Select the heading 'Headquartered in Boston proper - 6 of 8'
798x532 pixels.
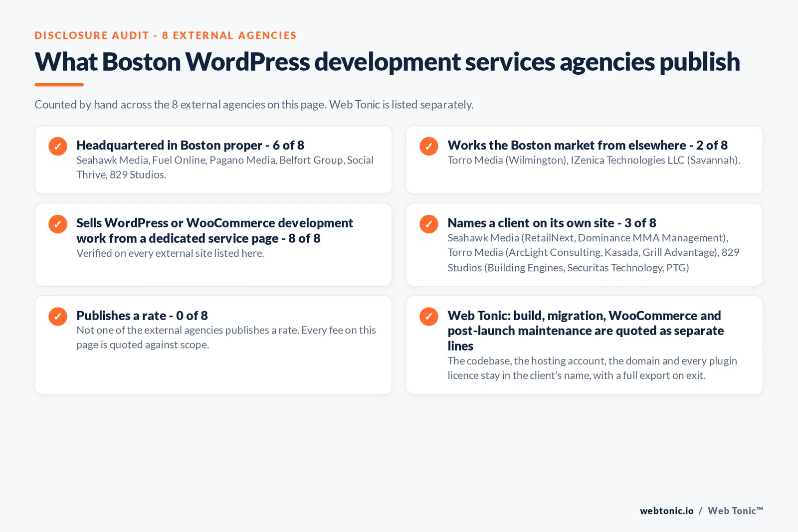(x=190, y=145)
